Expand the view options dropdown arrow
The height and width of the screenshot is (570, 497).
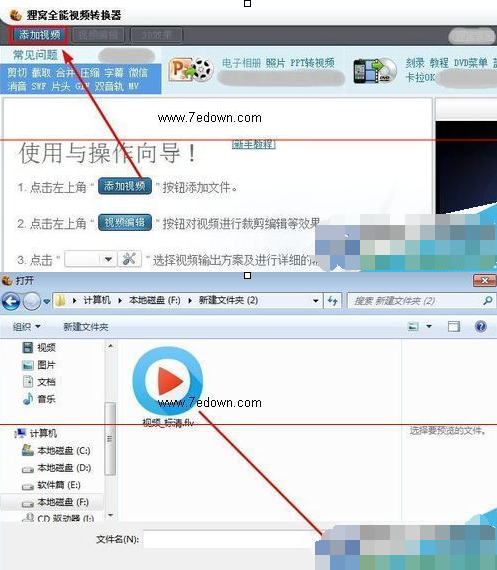[x=429, y=326]
